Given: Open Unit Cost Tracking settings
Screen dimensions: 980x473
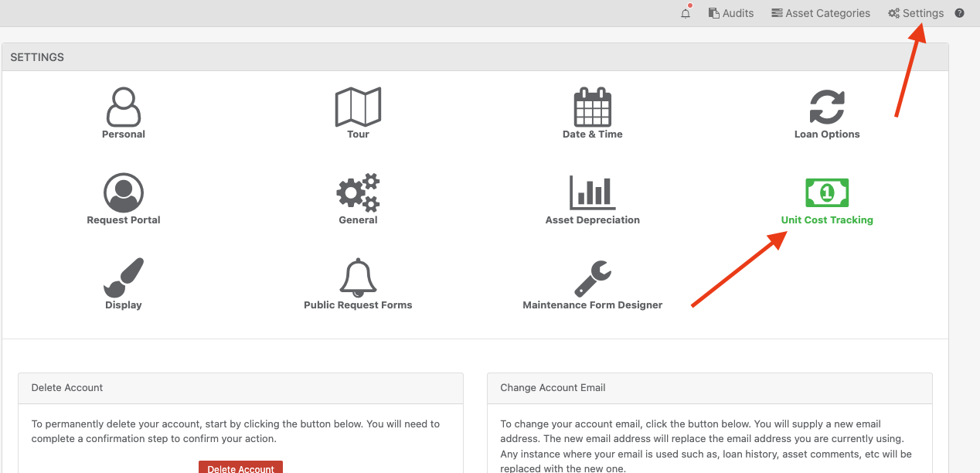Looking at the screenshot, I should pyautogui.click(x=827, y=198).
